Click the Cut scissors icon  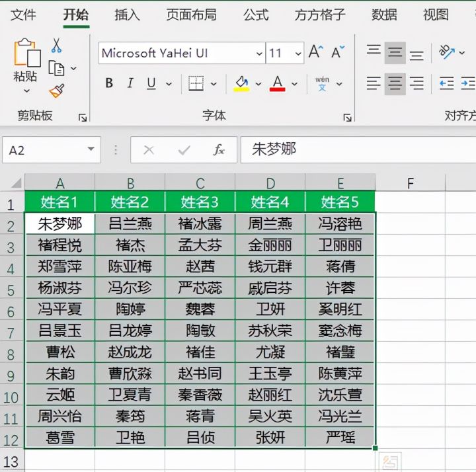pos(56,46)
